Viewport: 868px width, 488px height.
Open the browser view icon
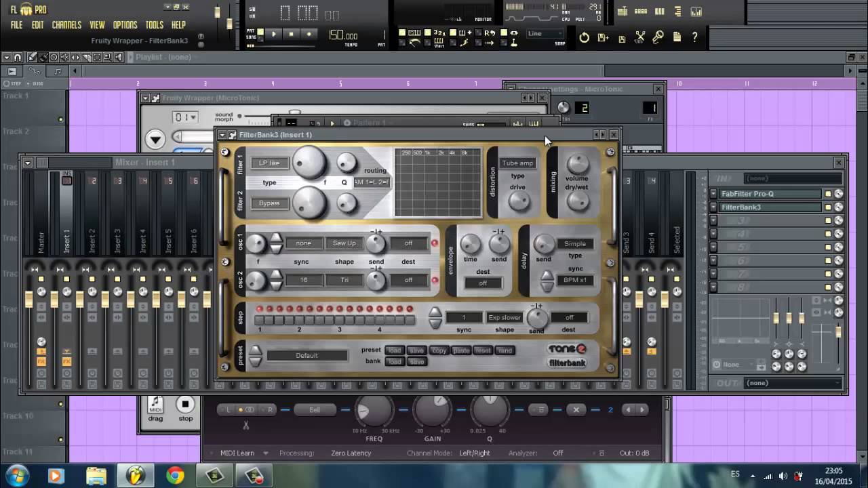pos(677,12)
